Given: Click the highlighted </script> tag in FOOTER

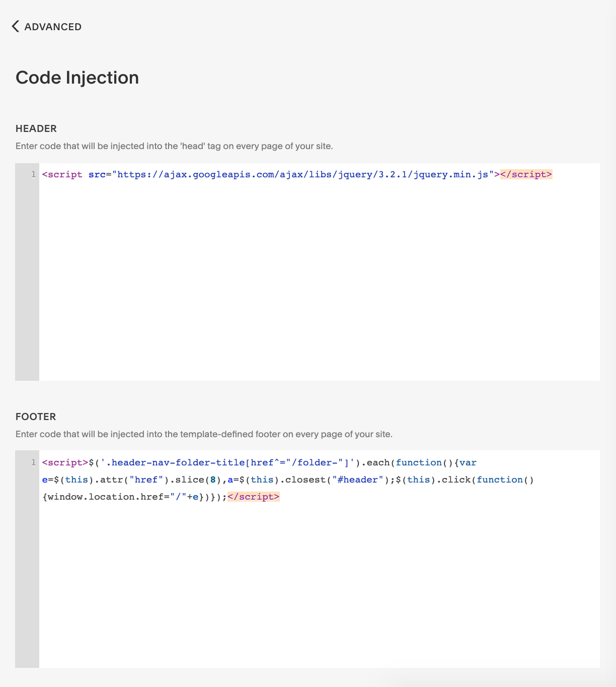Looking at the screenshot, I should tap(254, 497).
